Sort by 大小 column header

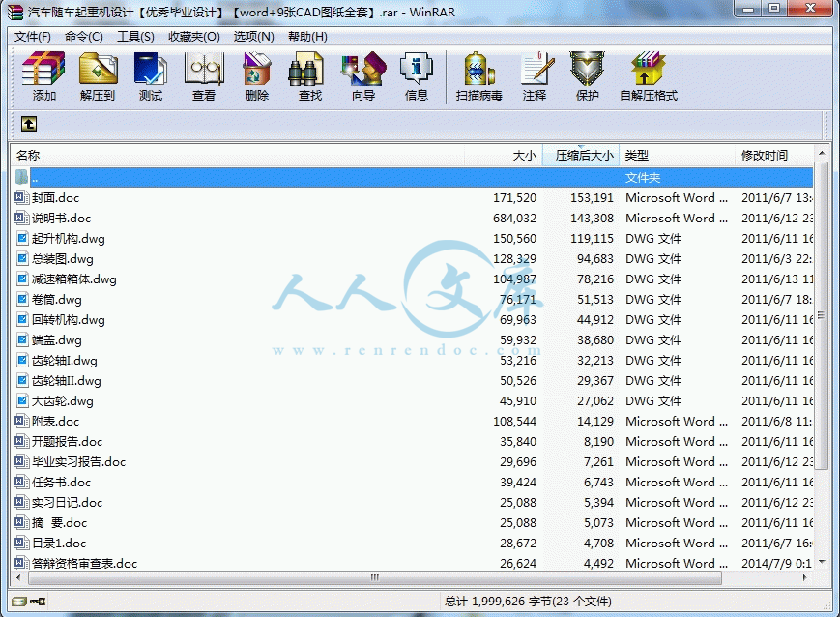pyautogui.click(x=503, y=156)
